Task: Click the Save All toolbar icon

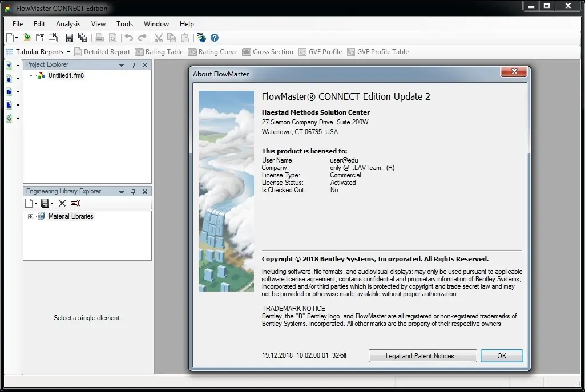Action: click(82, 38)
